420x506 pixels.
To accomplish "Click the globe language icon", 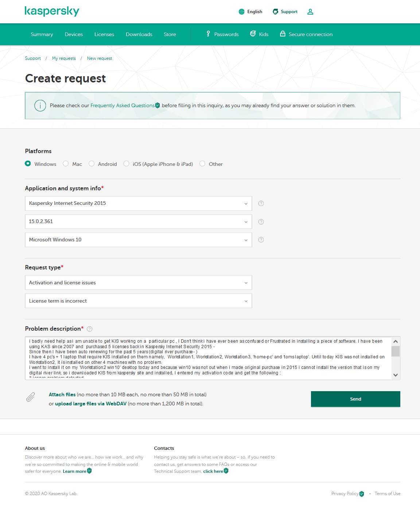I will (241, 12).
